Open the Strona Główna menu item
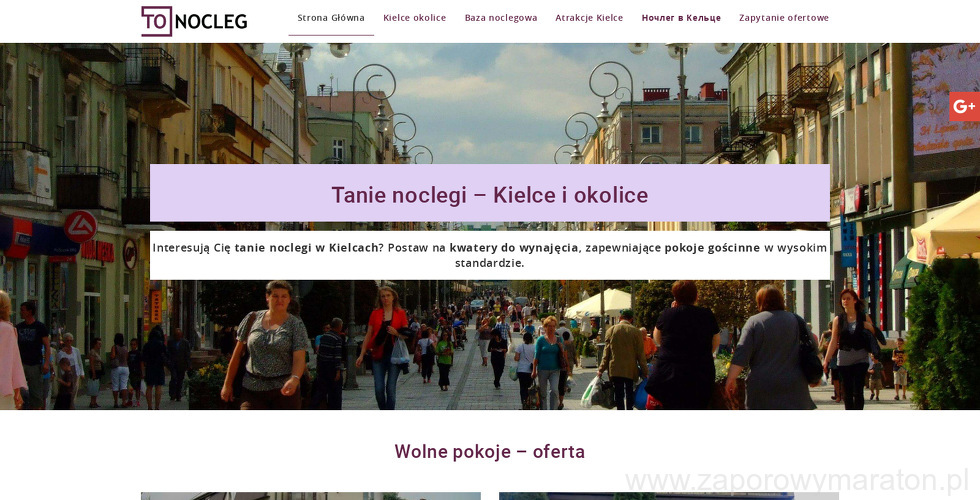The height and width of the screenshot is (500, 980). click(331, 18)
